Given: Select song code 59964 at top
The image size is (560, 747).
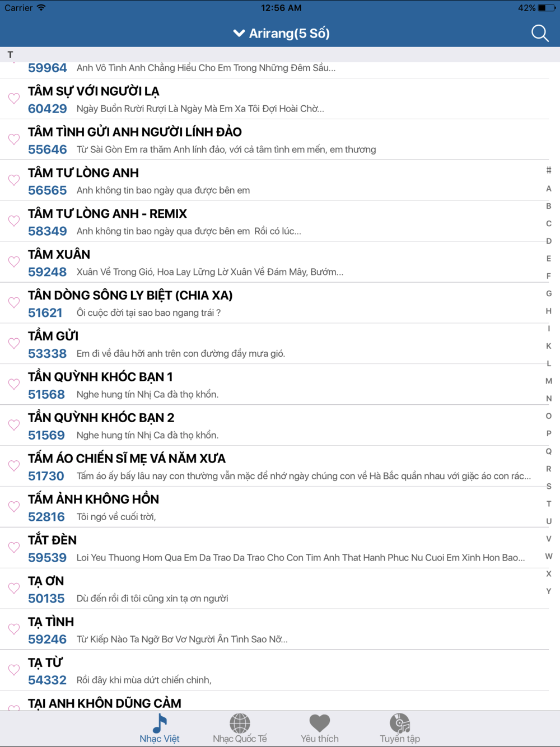Looking at the screenshot, I should [48, 68].
